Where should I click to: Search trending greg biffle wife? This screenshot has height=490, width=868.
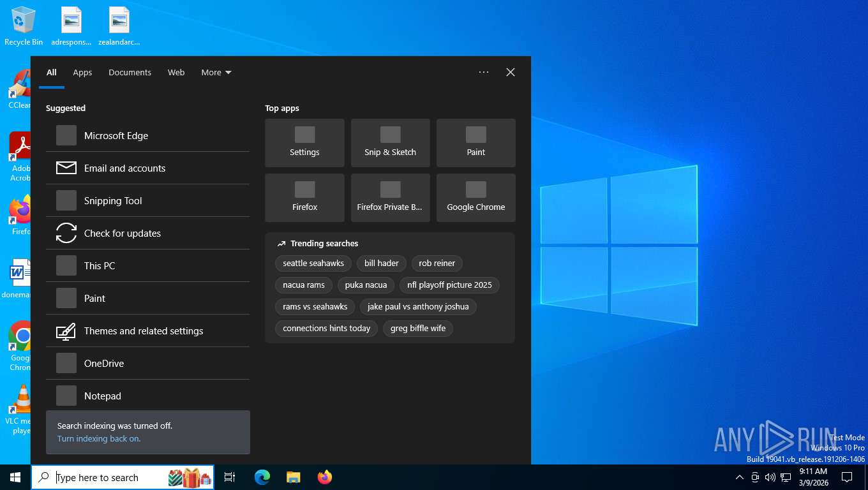point(418,328)
